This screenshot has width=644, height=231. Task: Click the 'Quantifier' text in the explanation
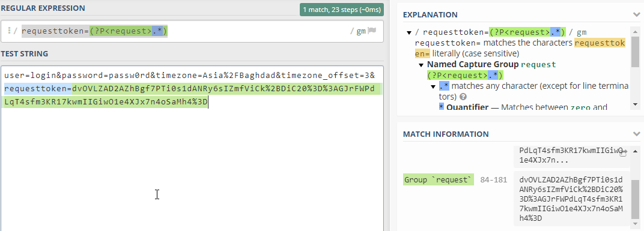click(x=467, y=107)
